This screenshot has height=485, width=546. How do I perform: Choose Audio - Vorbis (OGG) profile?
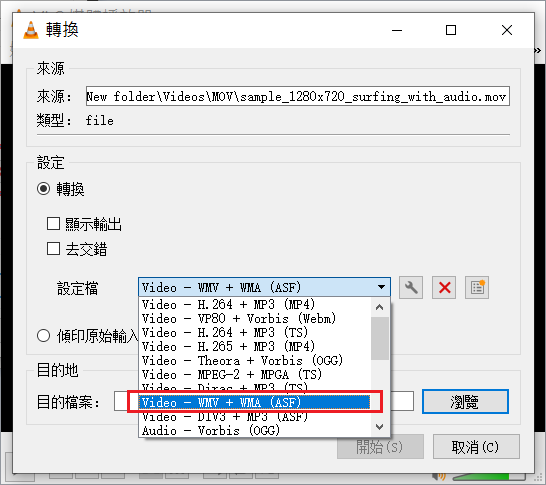point(255,431)
